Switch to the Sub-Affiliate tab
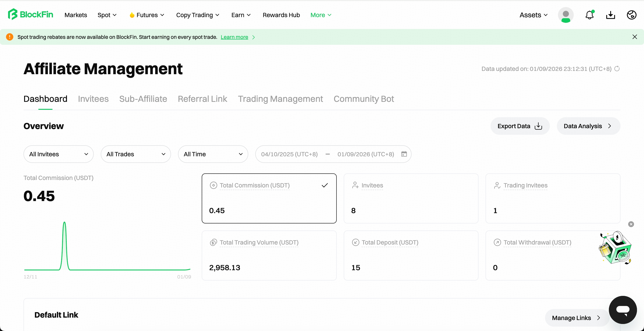The width and height of the screenshot is (644, 331). [x=143, y=99]
